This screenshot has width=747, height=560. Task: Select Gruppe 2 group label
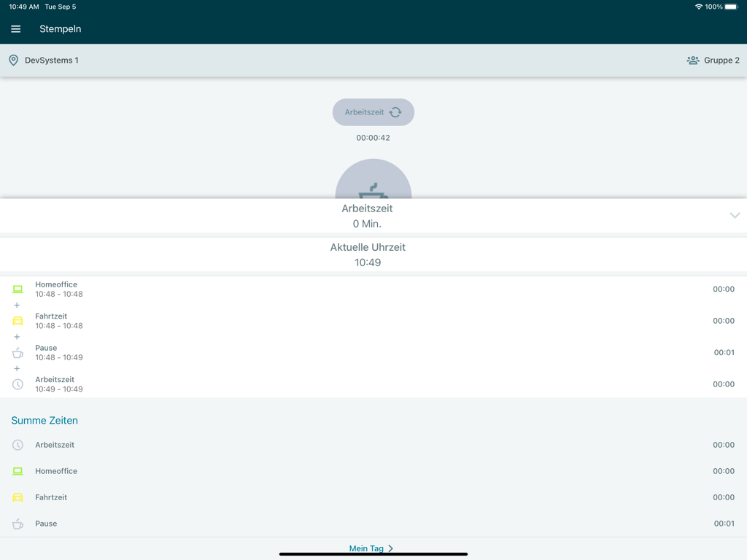[721, 61]
